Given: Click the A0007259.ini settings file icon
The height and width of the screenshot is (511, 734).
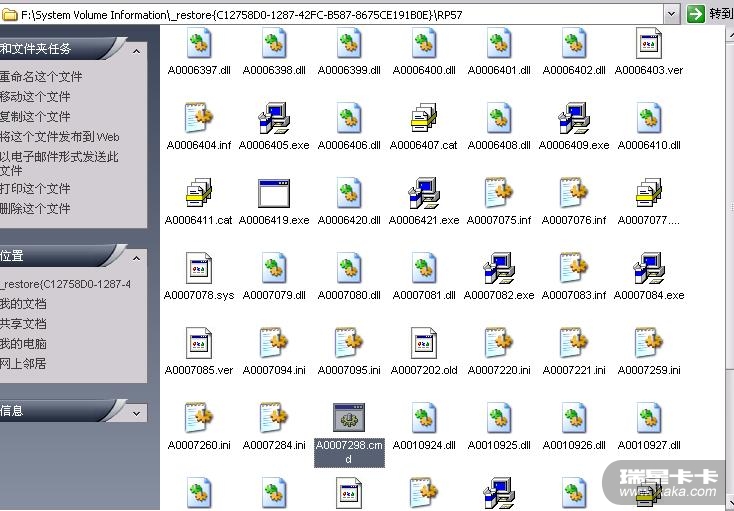Looking at the screenshot, I should point(649,343).
